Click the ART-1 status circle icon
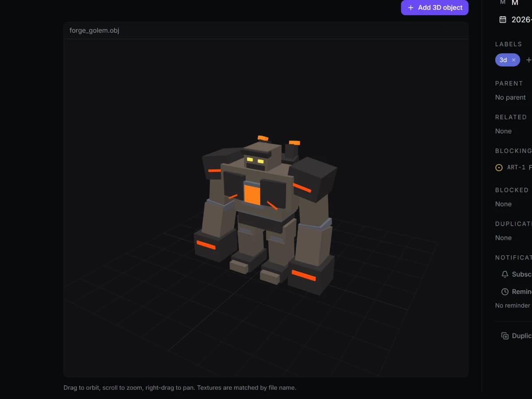The width and height of the screenshot is (532, 399). (x=499, y=168)
